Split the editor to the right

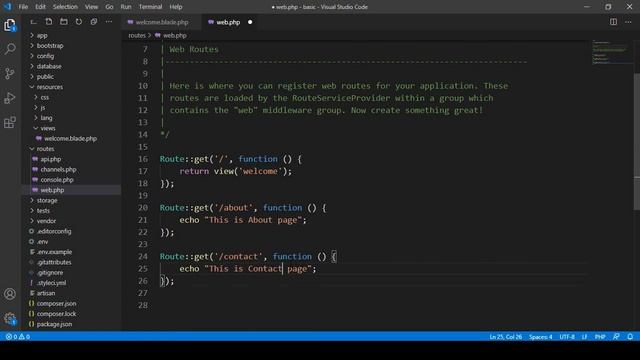[613, 22]
